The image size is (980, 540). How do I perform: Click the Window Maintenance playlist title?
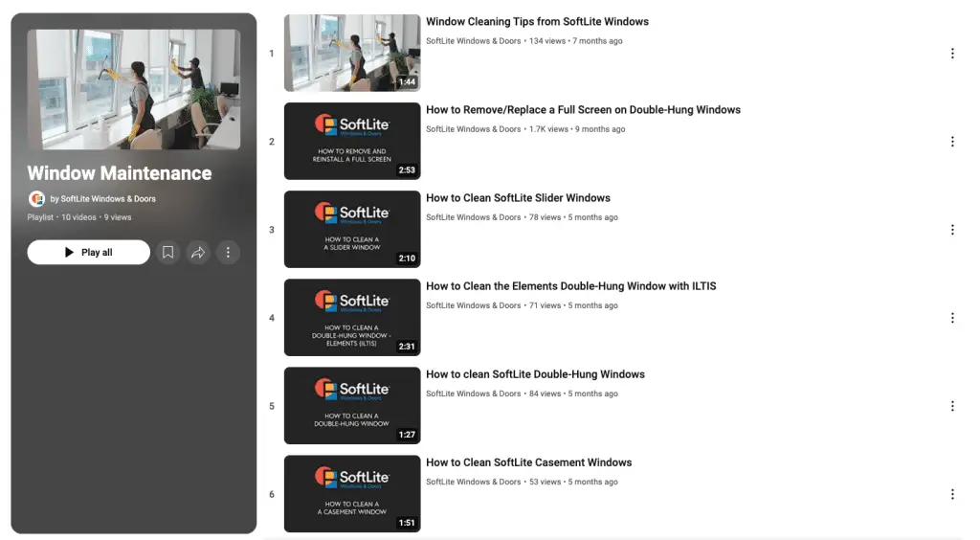(120, 173)
